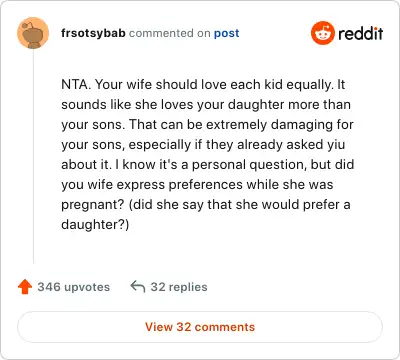
Task: Click the frsotsybab user avatar
Action: tap(33, 33)
